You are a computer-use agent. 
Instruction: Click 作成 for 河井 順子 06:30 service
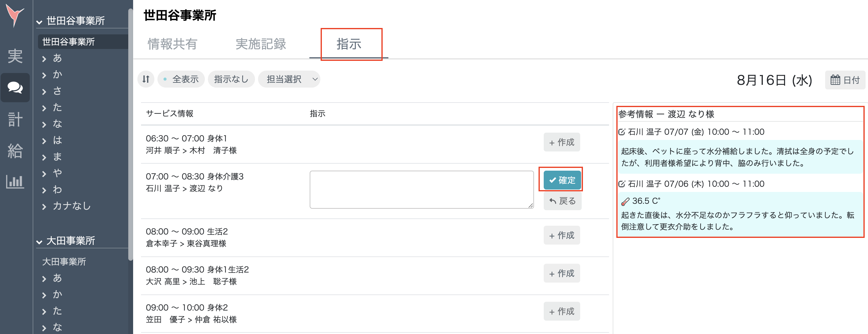pyautogui.click(x=561, y=142)
